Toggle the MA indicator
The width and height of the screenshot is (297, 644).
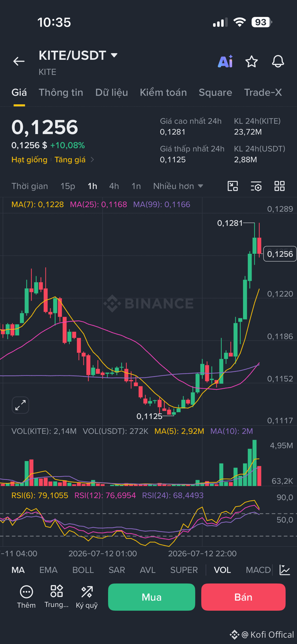(18, 570)
